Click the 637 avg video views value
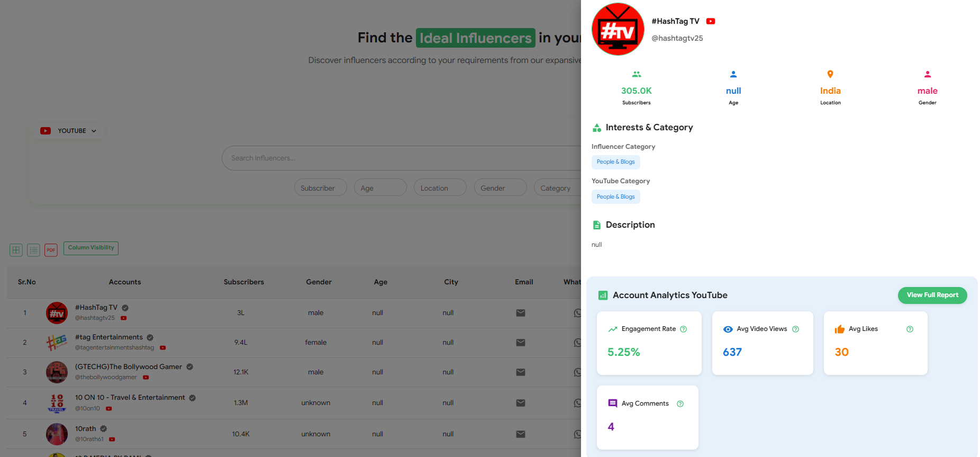 [x=732, y=352]
